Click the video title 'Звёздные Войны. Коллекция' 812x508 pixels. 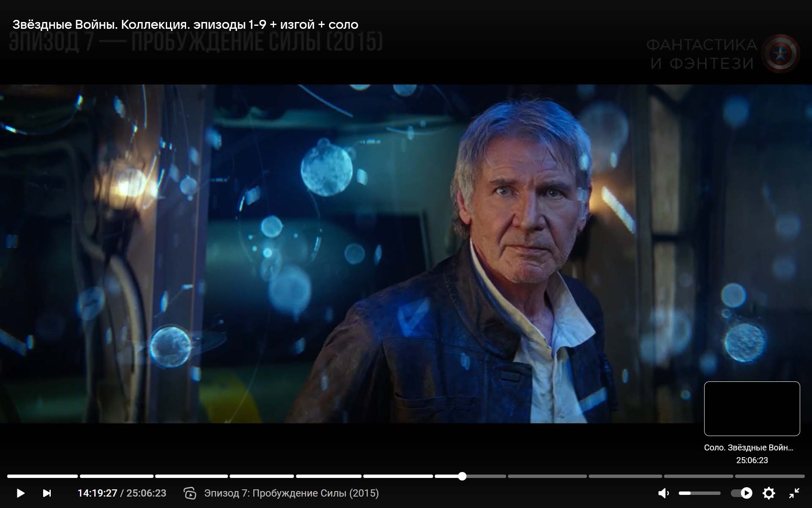point(185,25)
